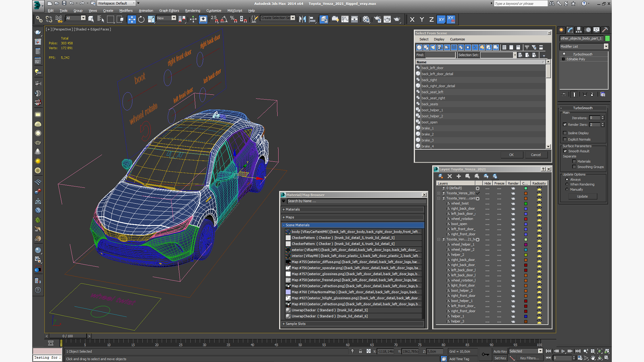Click the Pin Stack icon in modifier panel
The width and height of the screenshot is (644, 362).
coord(563,95)
